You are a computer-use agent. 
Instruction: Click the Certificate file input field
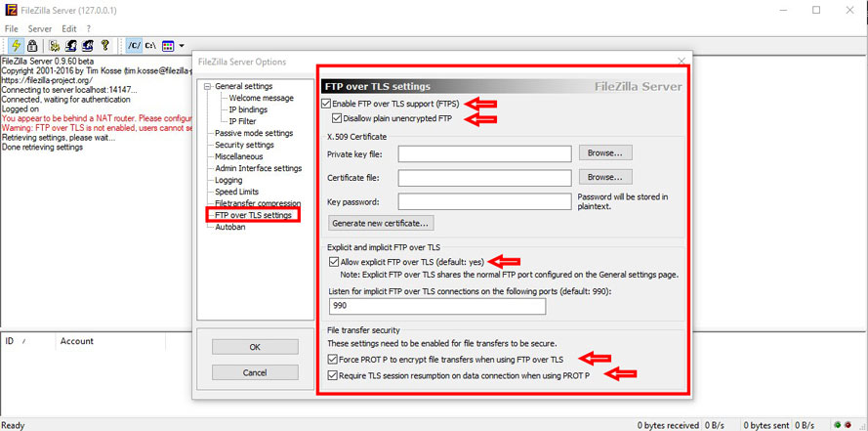point(484,178)
